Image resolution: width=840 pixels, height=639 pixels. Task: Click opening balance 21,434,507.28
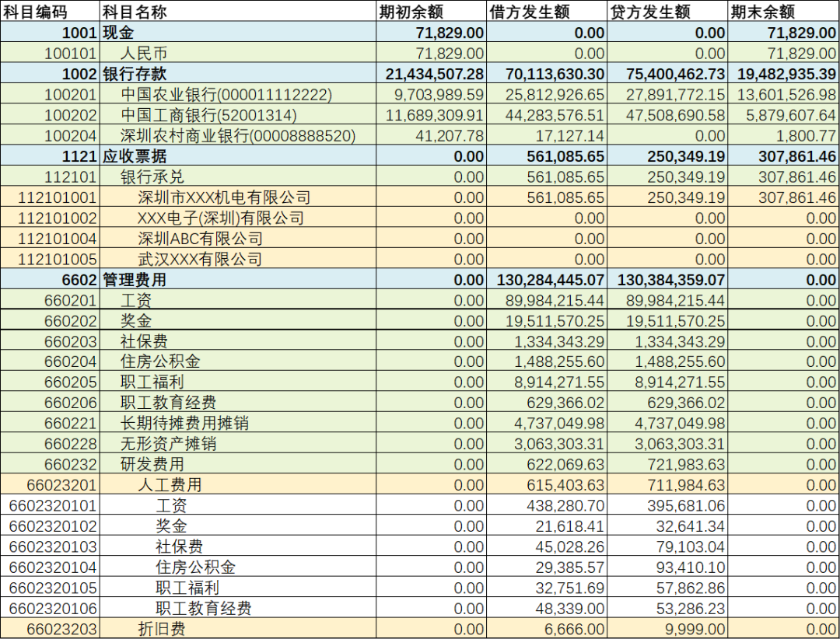click(x=431, y=73)
